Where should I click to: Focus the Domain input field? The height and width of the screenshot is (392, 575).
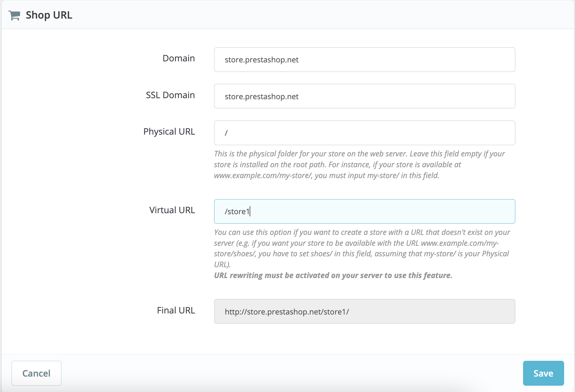[x=364, y=60]
